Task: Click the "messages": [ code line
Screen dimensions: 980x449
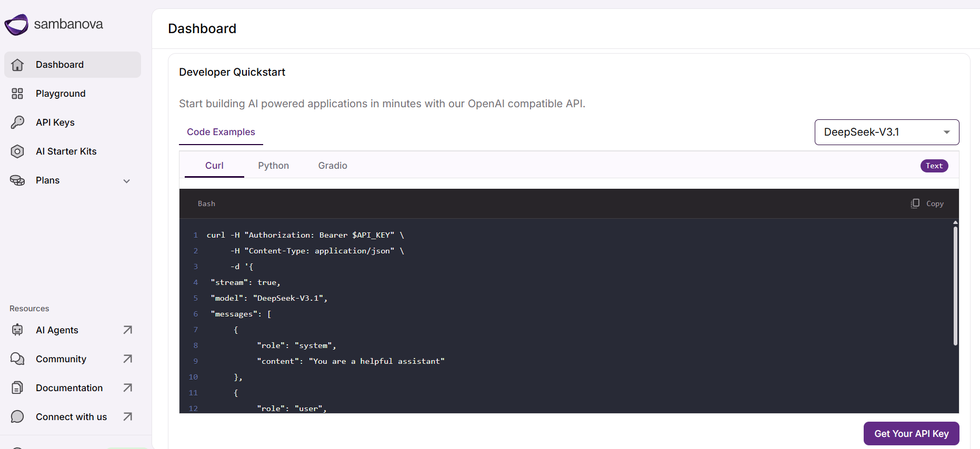Action: (x=241, y=314)
